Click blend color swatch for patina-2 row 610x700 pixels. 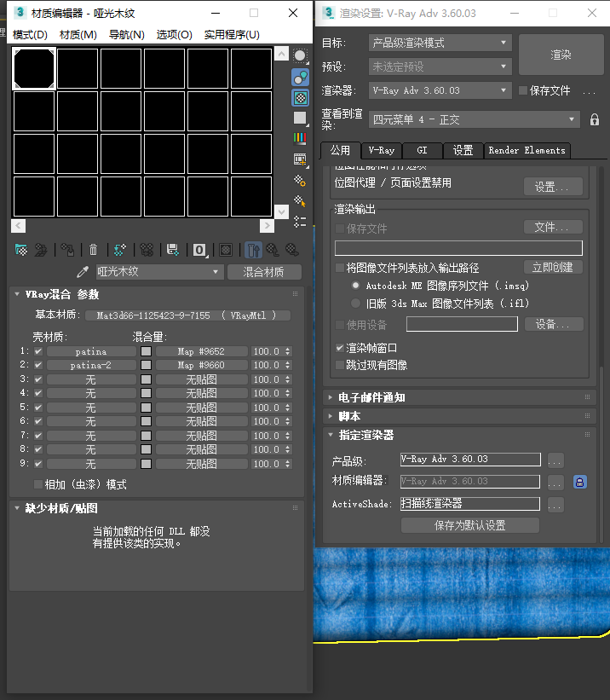click(146, 365)
